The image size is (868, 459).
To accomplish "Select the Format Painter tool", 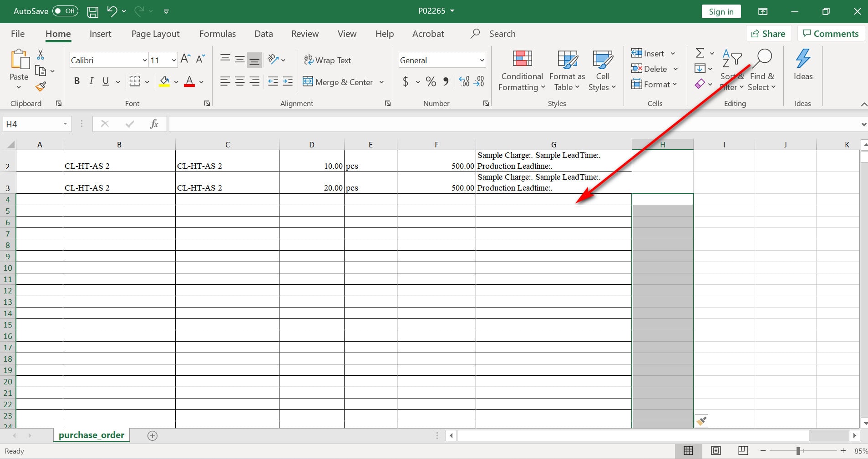I will [x=40, y=86].
